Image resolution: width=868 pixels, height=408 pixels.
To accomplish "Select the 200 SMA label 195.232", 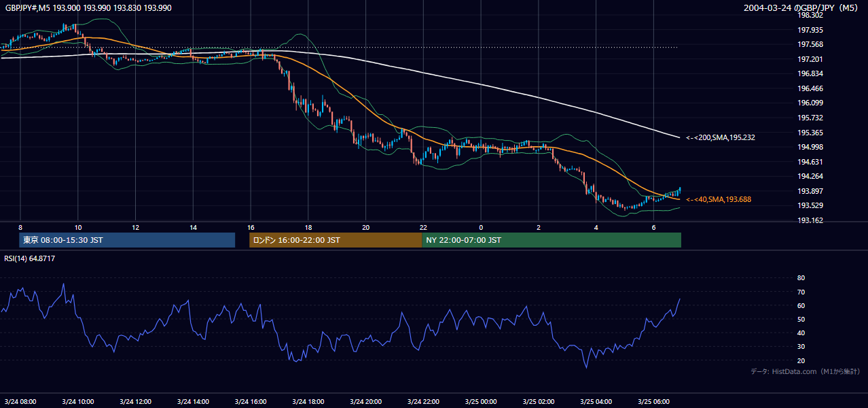I will point(721,137).
